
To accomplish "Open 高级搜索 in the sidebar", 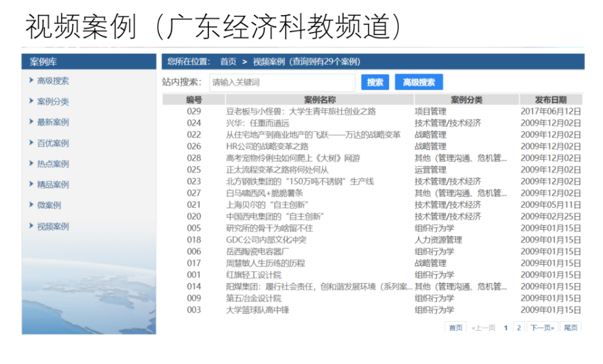I will [53, 81].
